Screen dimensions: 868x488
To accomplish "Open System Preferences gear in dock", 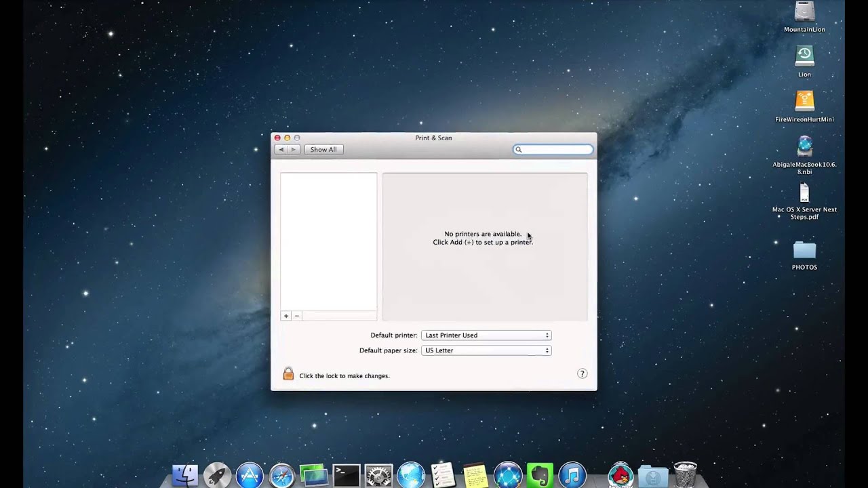I will 378,475.
